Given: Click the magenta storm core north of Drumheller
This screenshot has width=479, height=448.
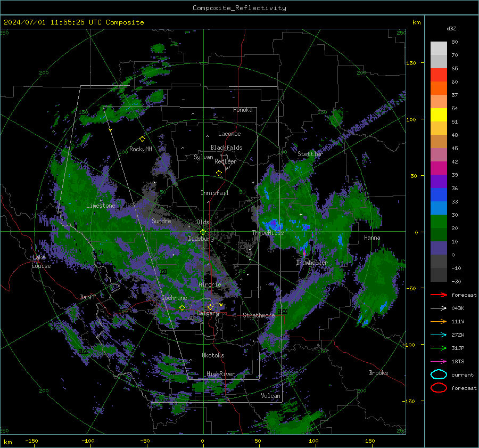Looking at the screenshot, I should pyautogui.click(x=304, y=254).
